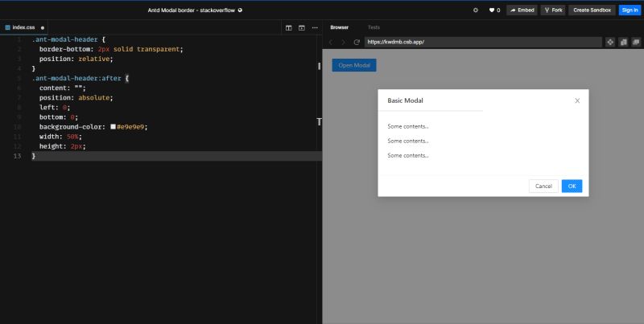644x324 pixels.
Task: Open preview in new window icon
Action: click(x=636, y=43)
